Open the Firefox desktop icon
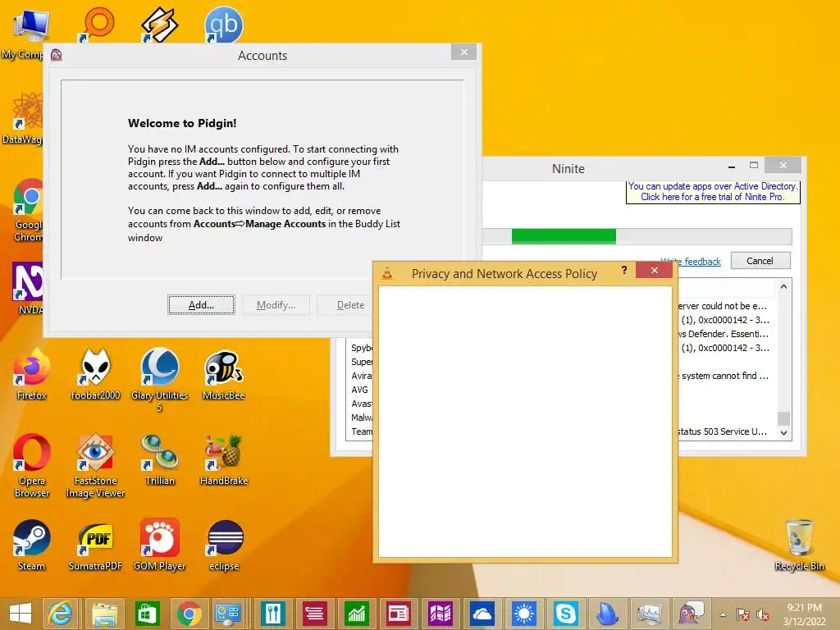The width and height of the screenshot is (840, 630). point(32,374)
